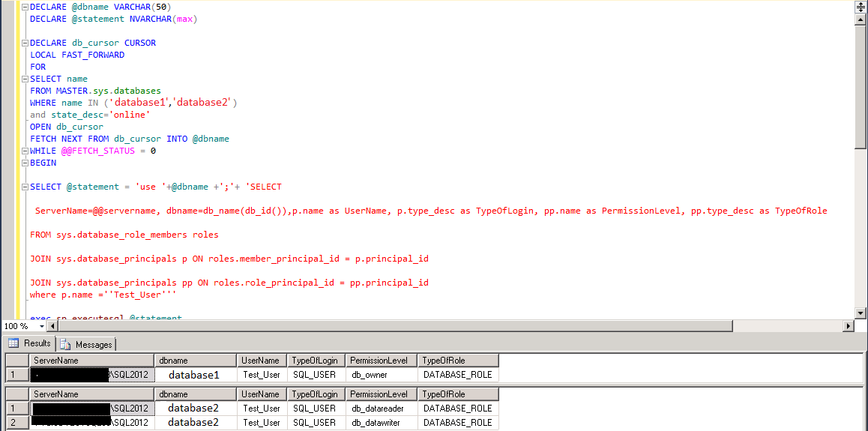
Task: Select TypeOfLogin header of database2 grid
Action: 316,394
